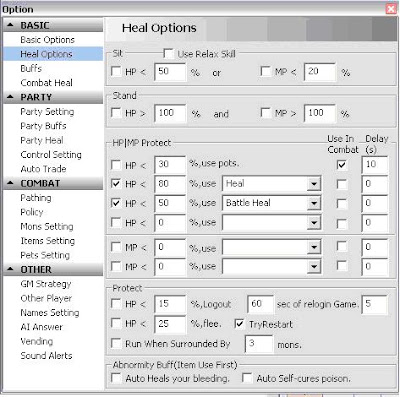Uncheck HP < 50 Battle Heal checkbox

point(116,203)
